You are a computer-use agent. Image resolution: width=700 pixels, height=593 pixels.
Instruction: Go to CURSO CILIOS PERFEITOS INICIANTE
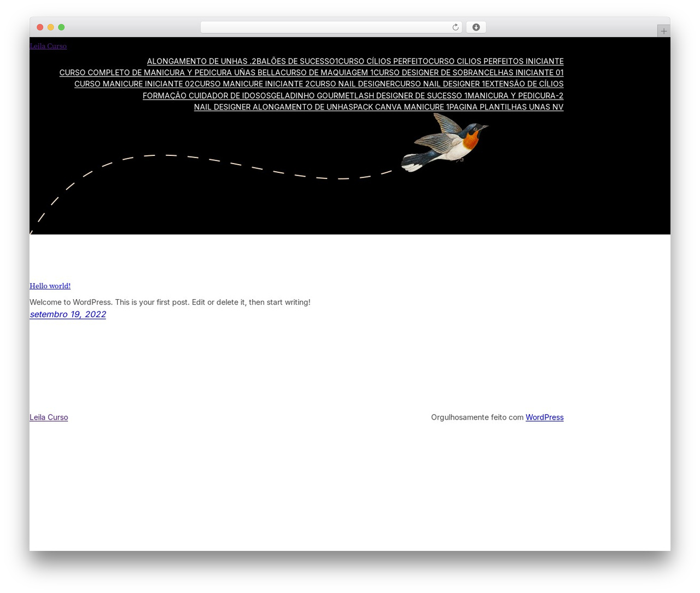496,61
